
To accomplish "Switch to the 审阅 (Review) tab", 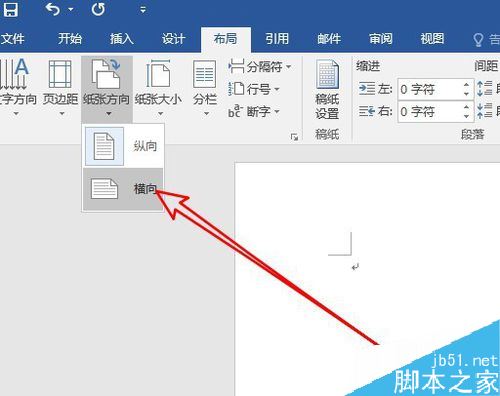I will pos(381,39).
